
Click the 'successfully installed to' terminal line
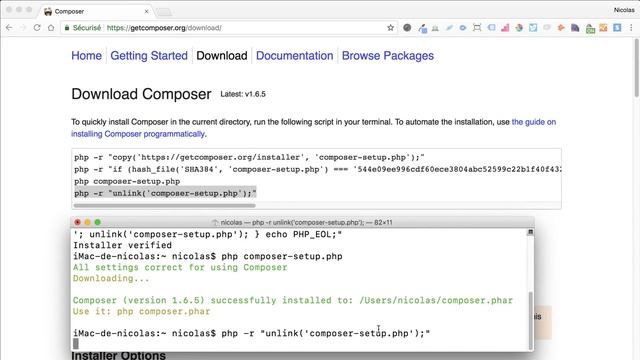click(x=293, y=300)
